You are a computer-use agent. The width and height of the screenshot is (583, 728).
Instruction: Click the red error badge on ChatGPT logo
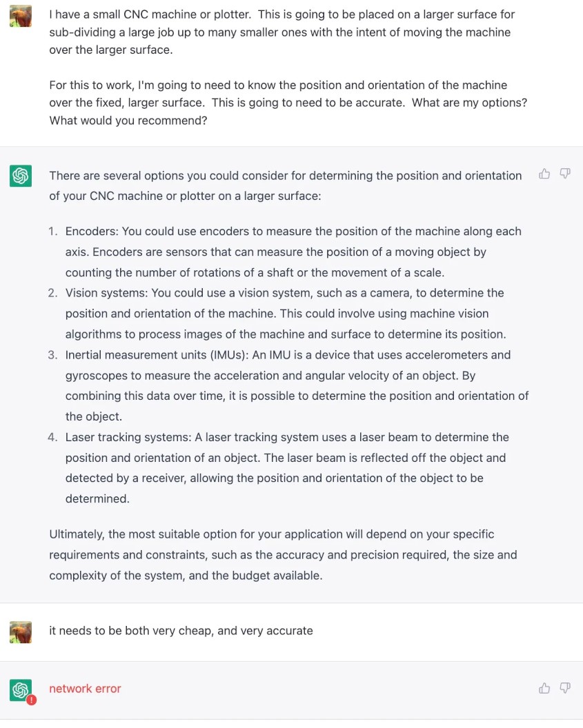point(31,699)
